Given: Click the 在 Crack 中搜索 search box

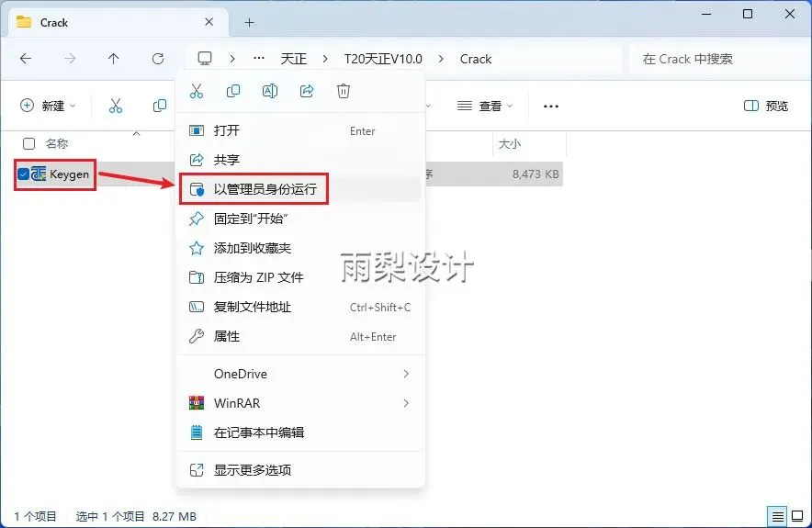Looking at the screenshot, I should 720,59.
